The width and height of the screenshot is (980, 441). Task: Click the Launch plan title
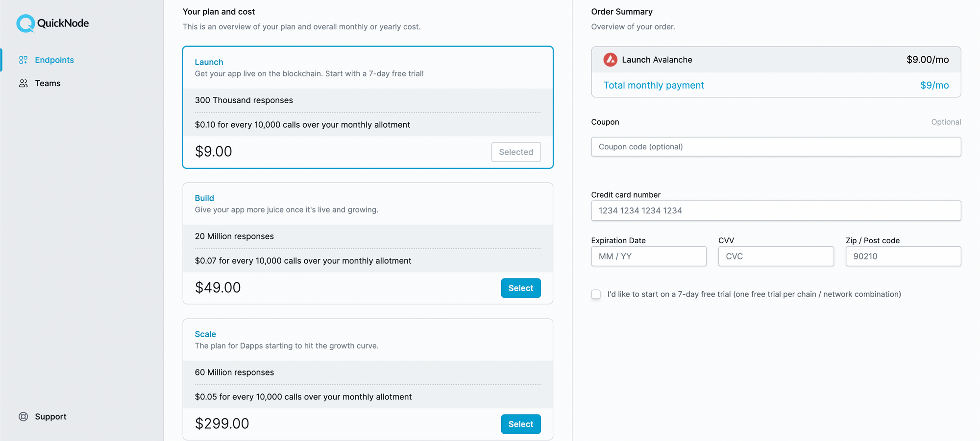coord(209,62)
